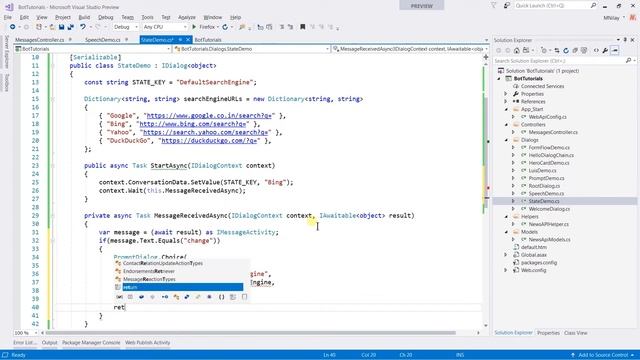This screenshot has width=640, height=360.
Task: Toggle the namespace braces filter in IntelliSense popup
Action: [221, 297]
